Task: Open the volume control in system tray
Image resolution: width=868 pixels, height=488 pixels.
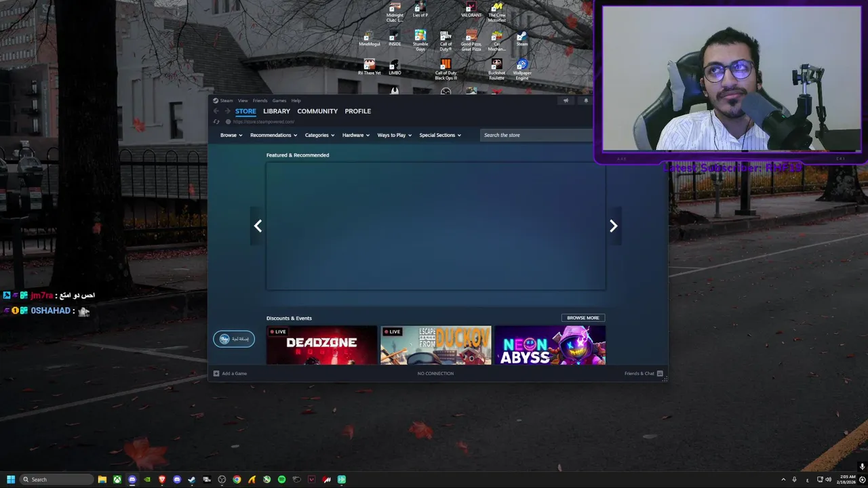Action: pyautogui.click(x=828, y=479)
